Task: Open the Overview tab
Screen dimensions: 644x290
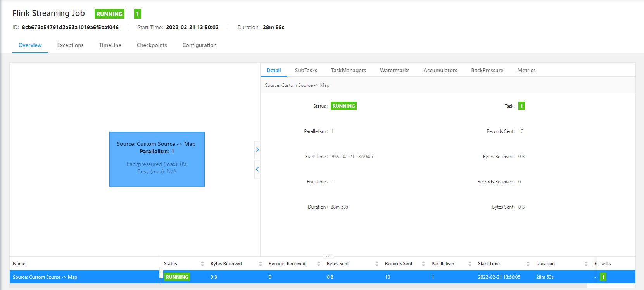Action: (x=30, y=45)
